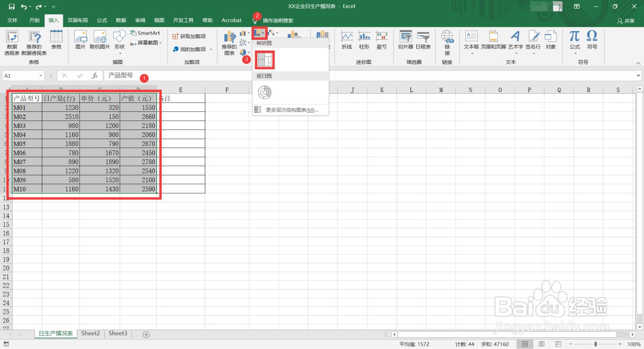The width and height of the screenshot is (644, 349).
Task: Open the WordArt (艺术字) gallery
Action: (x=516, y=42)
